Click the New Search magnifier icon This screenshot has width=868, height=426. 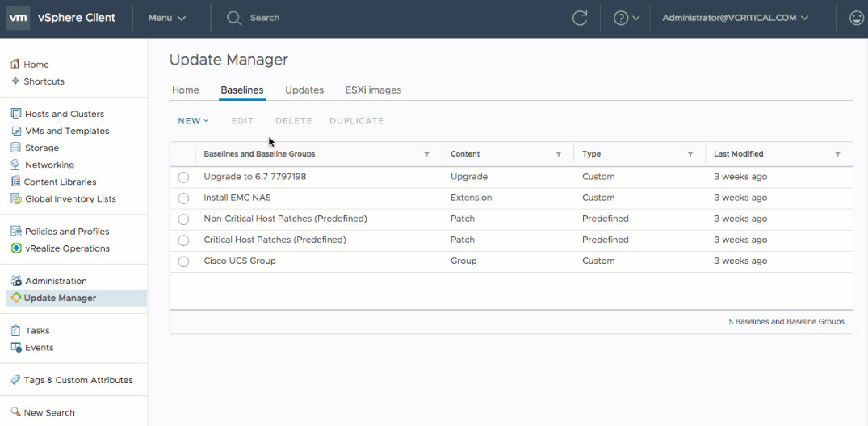click(x=15, y=412)
